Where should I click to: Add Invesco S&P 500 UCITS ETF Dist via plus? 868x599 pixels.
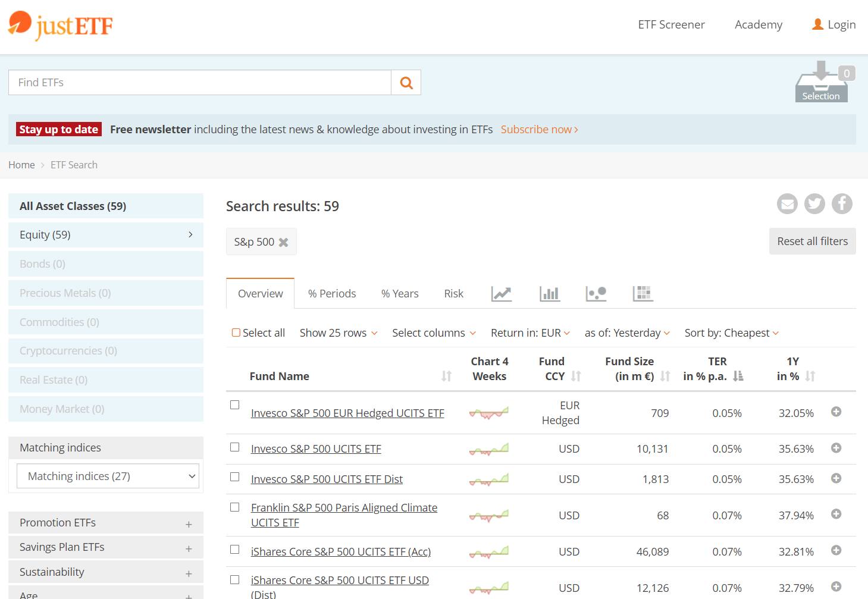(836, 478)
